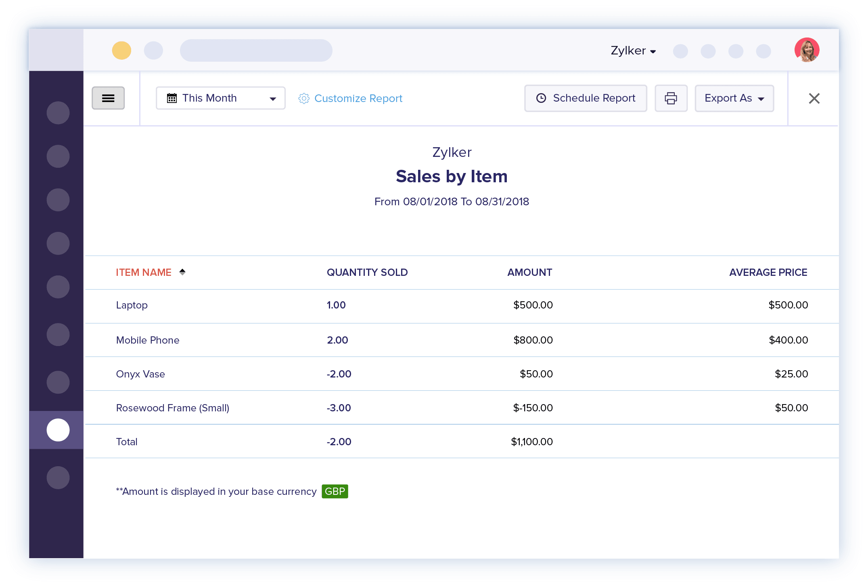Select the topmost sidebar circle icon
Image resolution: width=868 pixels, height=588 pixels.
tap(57, 113)
